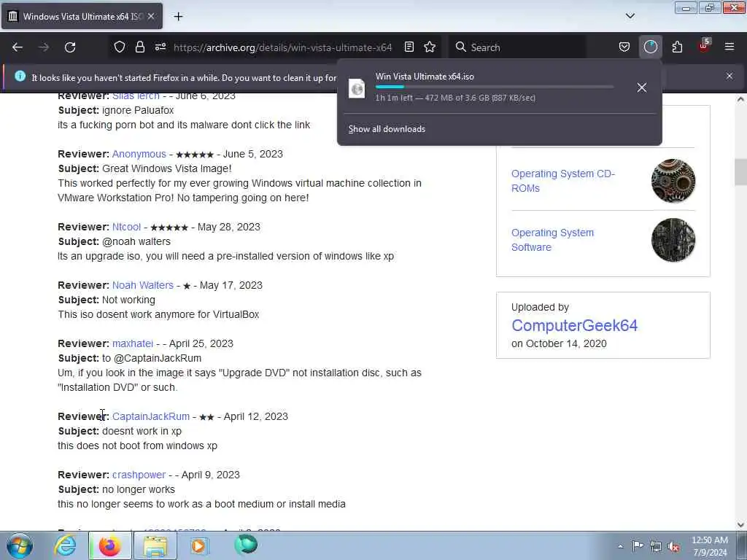Bookmark this page with the star icon
Screen dimensions: 747x560
[430, 47]
